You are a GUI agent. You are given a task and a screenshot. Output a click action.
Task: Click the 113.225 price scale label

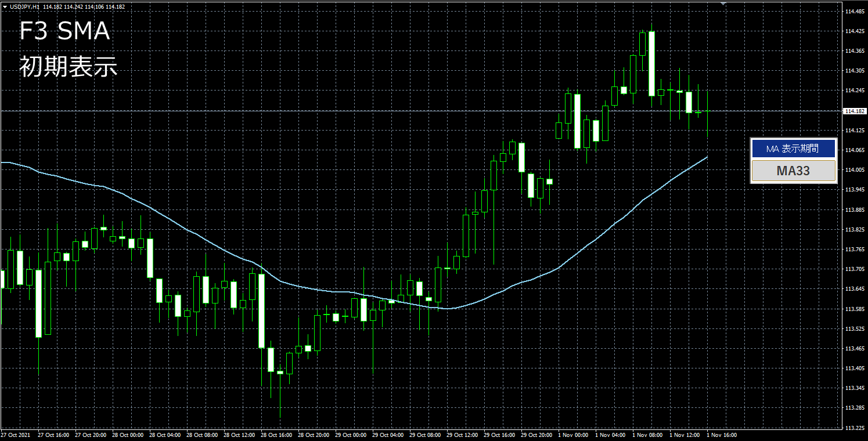point(853,428)
